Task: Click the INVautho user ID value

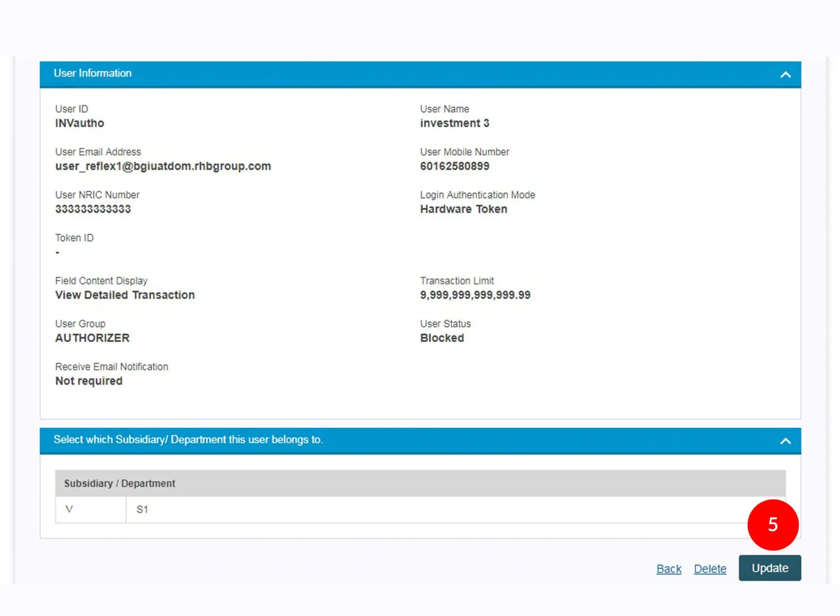Action: point(80,123)
